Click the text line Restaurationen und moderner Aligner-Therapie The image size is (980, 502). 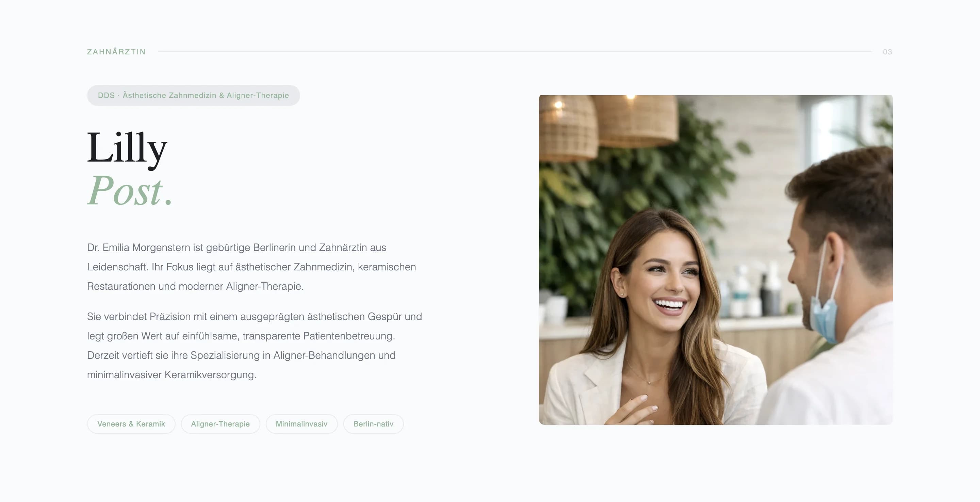pos(195,286)
